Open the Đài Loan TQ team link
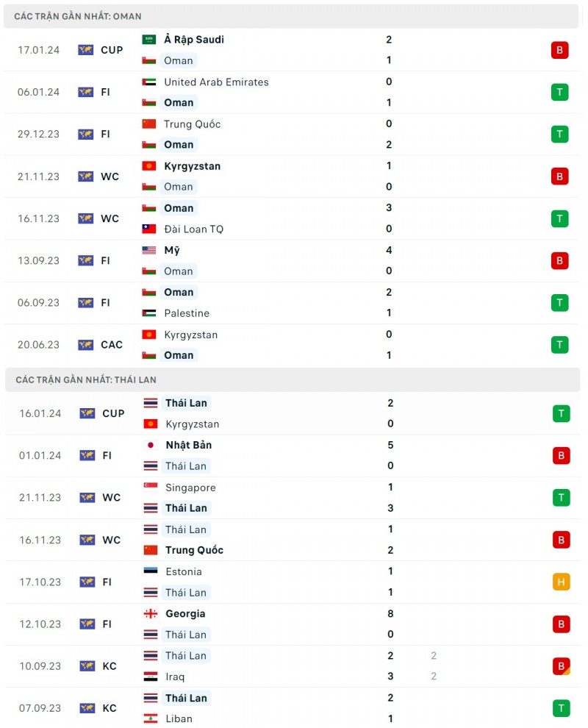Viewport: 588px width, 728px height. pyautogui.click(x=193, y=229)
